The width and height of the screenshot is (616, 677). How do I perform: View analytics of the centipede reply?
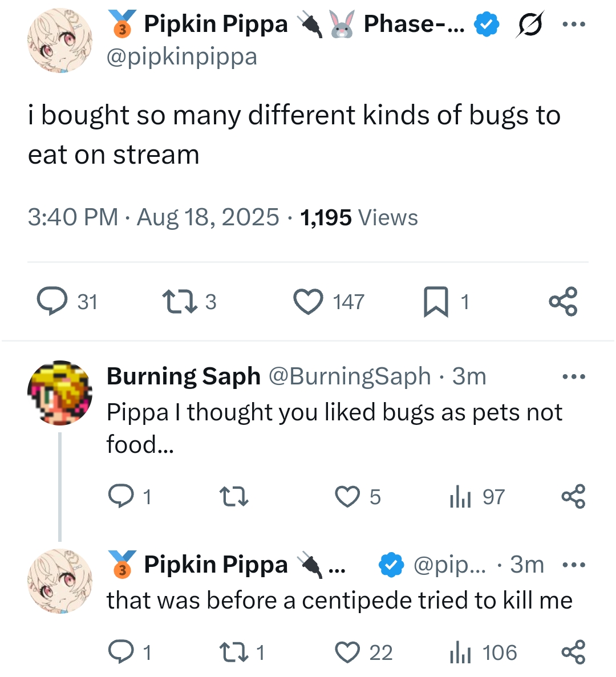click(x=460, y=652)
